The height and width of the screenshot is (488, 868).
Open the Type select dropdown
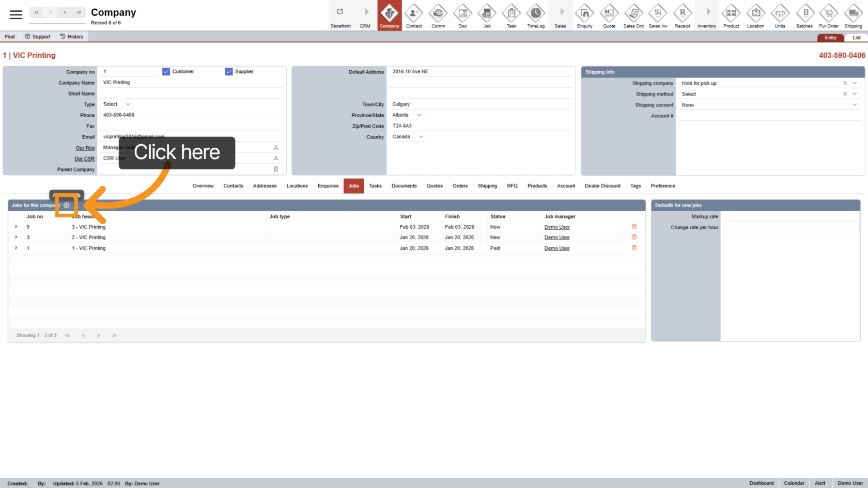coord(117,104)
